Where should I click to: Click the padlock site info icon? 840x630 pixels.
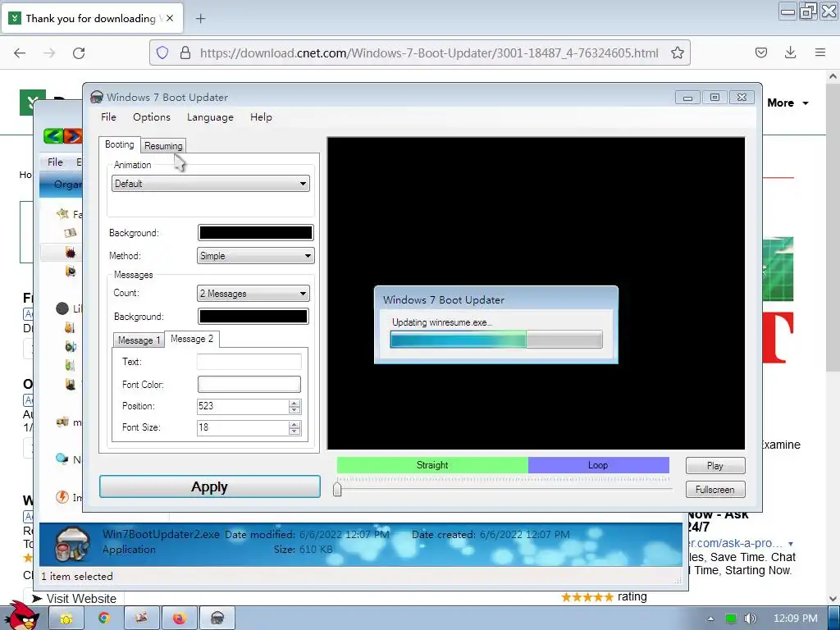point(185,52)
